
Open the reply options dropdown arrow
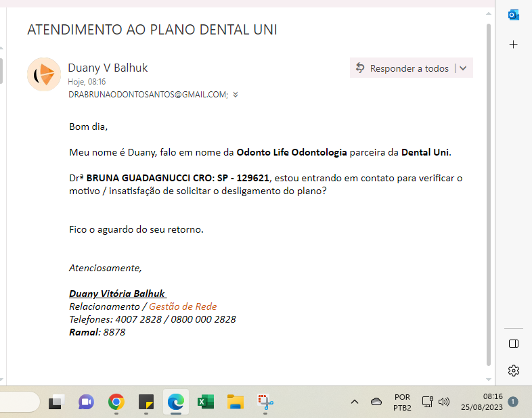(463, 68)
